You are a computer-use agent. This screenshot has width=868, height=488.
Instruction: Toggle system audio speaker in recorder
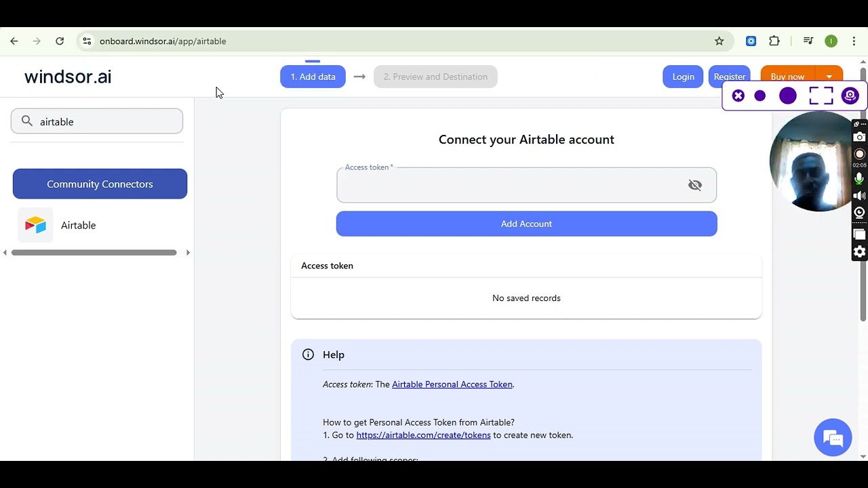[x=859, y=196]
